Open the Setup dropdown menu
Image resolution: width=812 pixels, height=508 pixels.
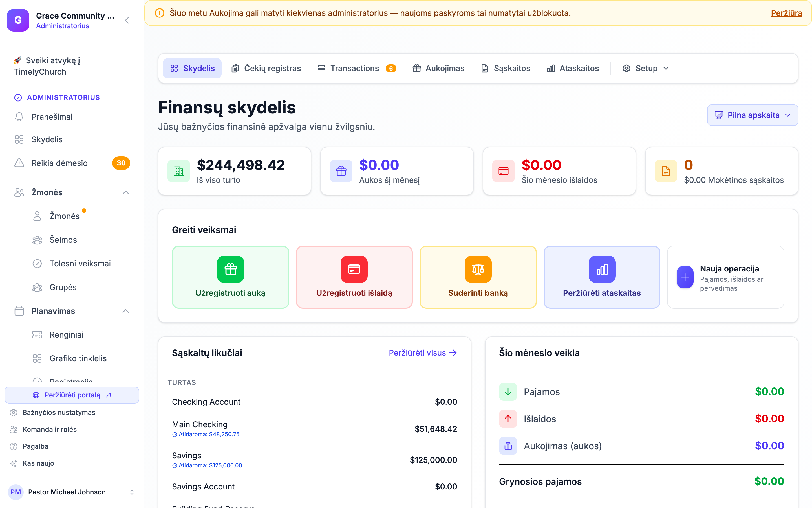tap(646, 69)
